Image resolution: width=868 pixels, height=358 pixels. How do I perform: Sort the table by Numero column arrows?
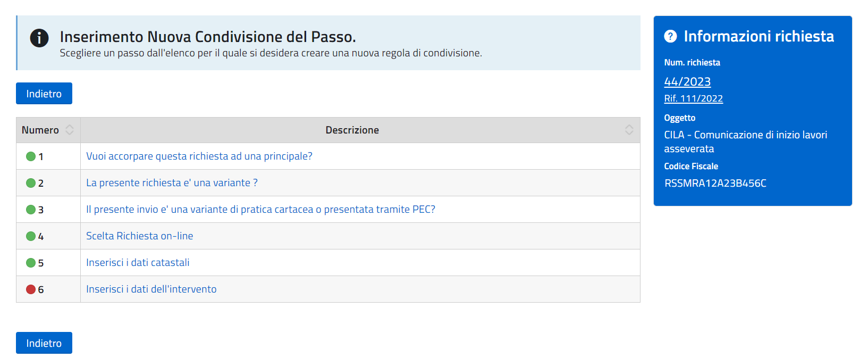click(x=70, y=130)
